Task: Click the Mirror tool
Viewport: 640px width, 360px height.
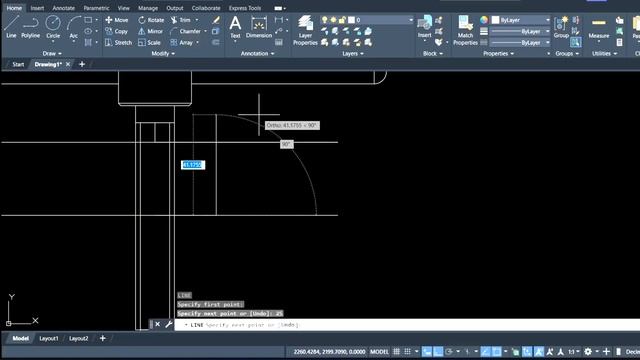Action: (x=150, y=31)
